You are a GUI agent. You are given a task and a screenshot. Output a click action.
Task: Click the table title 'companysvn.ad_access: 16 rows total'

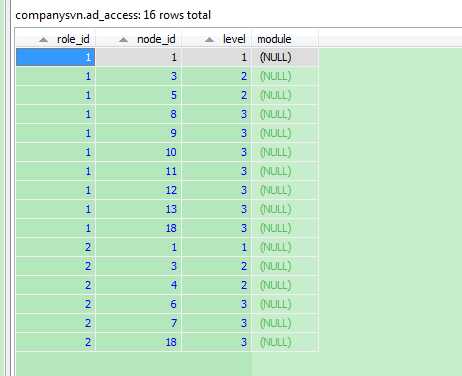pos(113,15)
